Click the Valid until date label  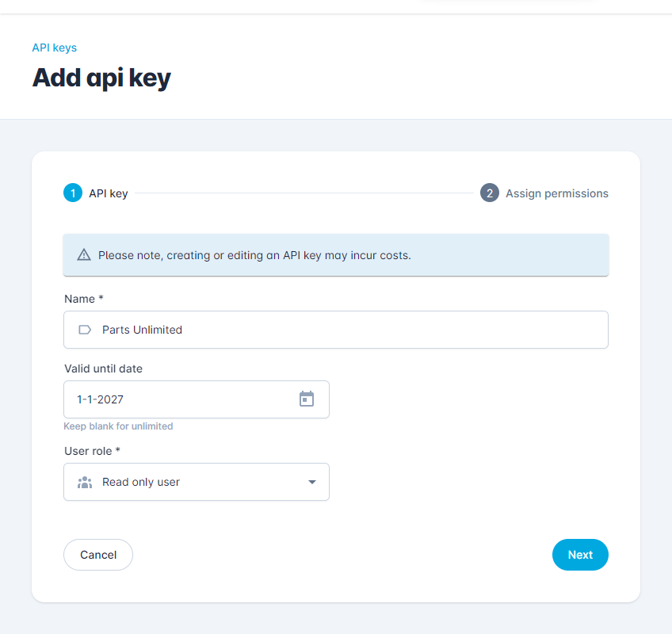(x=103, y=369)
